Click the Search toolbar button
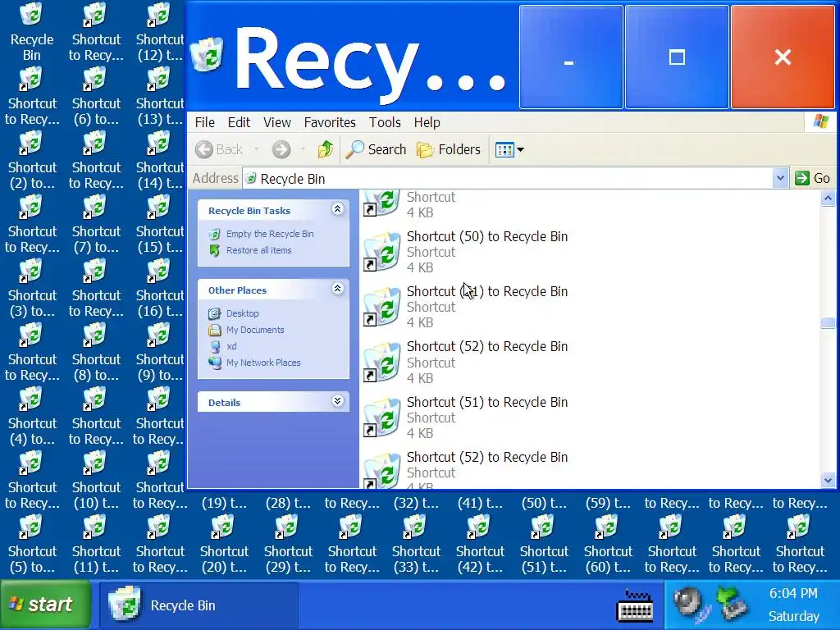 [376, 149]
